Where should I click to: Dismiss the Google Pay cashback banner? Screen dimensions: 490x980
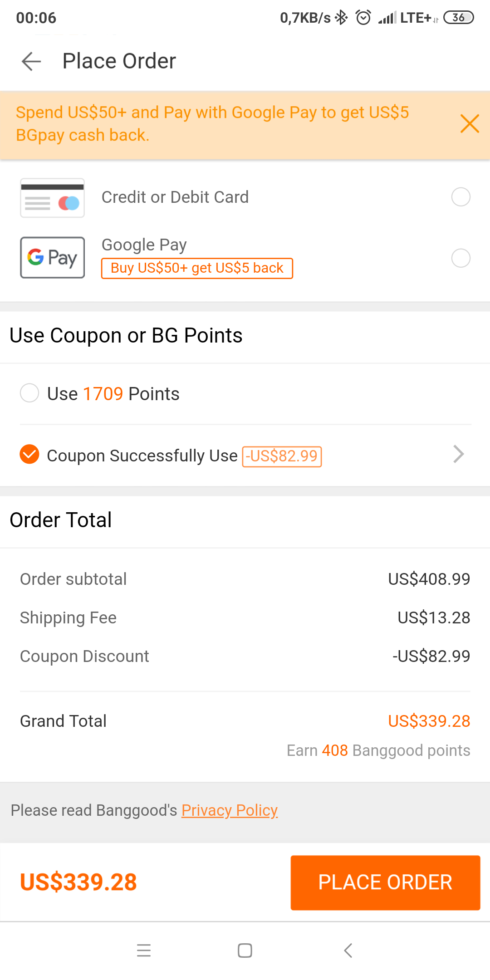(x=470, y=123)
